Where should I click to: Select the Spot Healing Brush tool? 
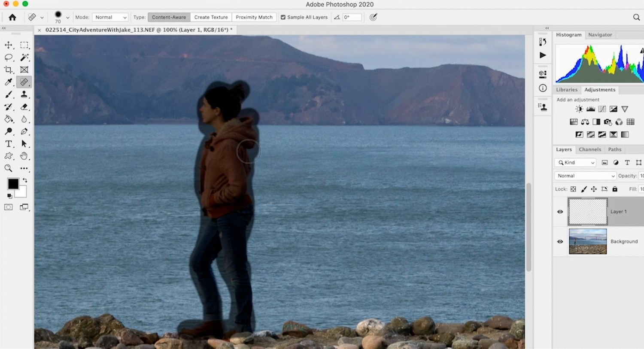(x=24, y=82)
